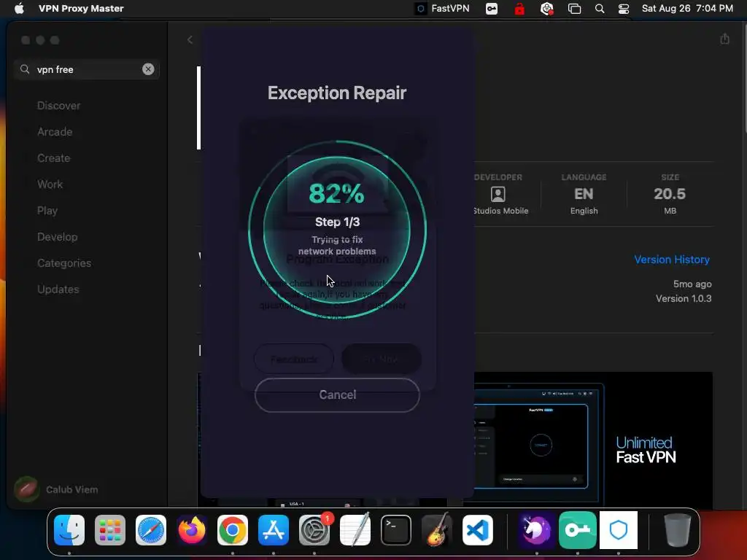The image size is (747, 560).
Task: Click the App Store share icon
Action: coord(724,39)
